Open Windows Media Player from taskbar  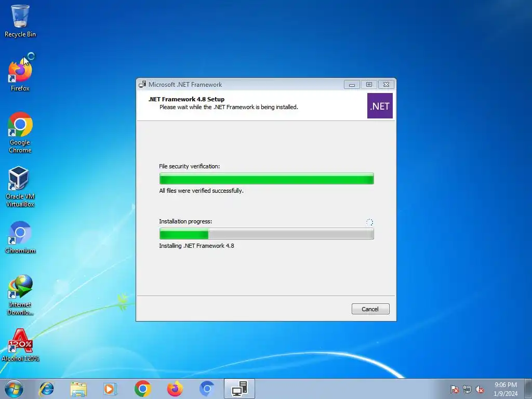click(x=110, y=389)
